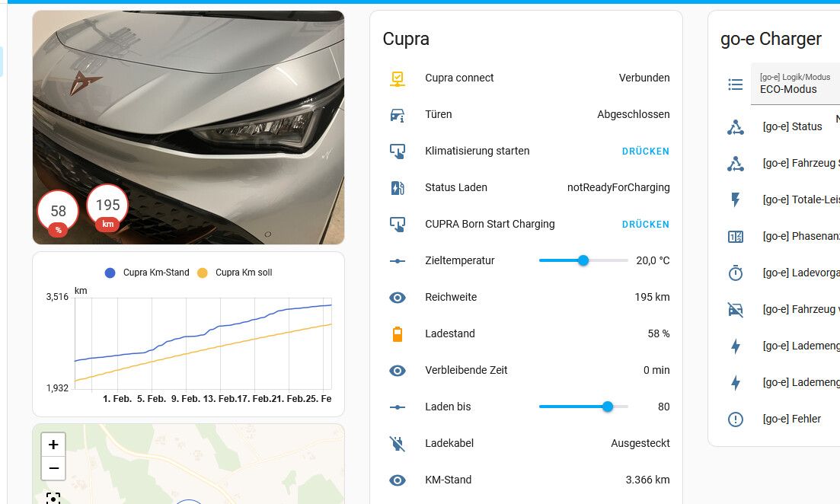Click the Laden bis value 80

(x=664, y=407)
